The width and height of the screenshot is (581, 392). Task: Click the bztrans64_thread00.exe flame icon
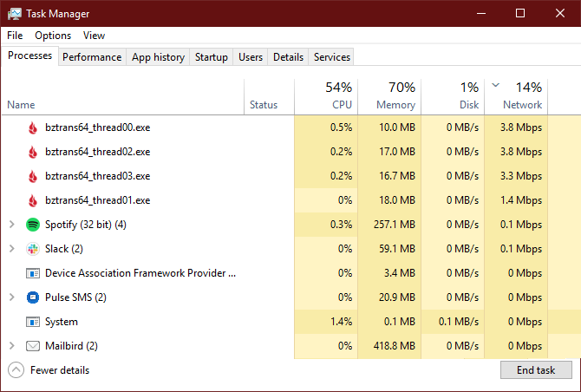tap(33, 127)
